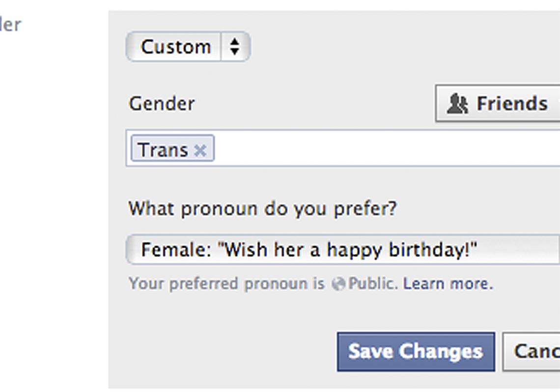Screen dimensions: 560x392
Task: Click the Gender field label
Action: coord(162,104)
